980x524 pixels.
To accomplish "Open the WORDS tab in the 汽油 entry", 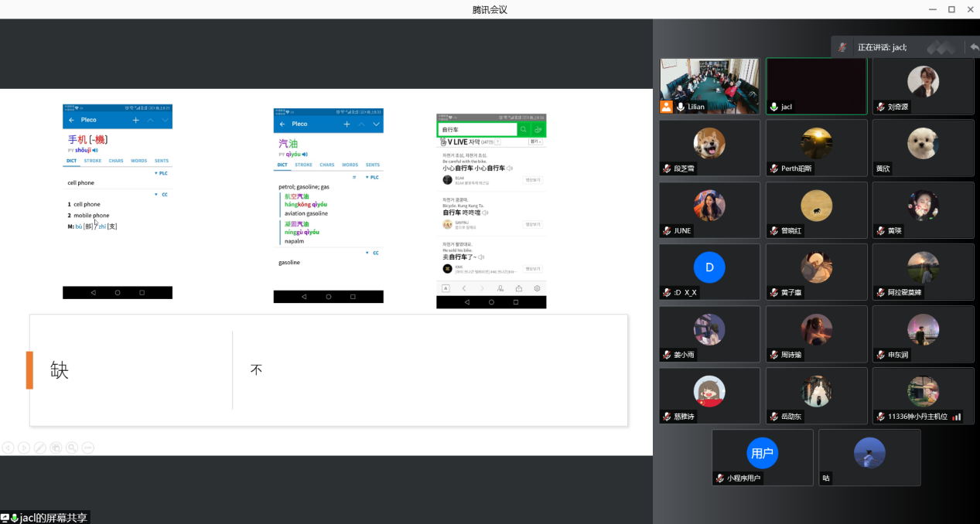I will pos(350,165).
